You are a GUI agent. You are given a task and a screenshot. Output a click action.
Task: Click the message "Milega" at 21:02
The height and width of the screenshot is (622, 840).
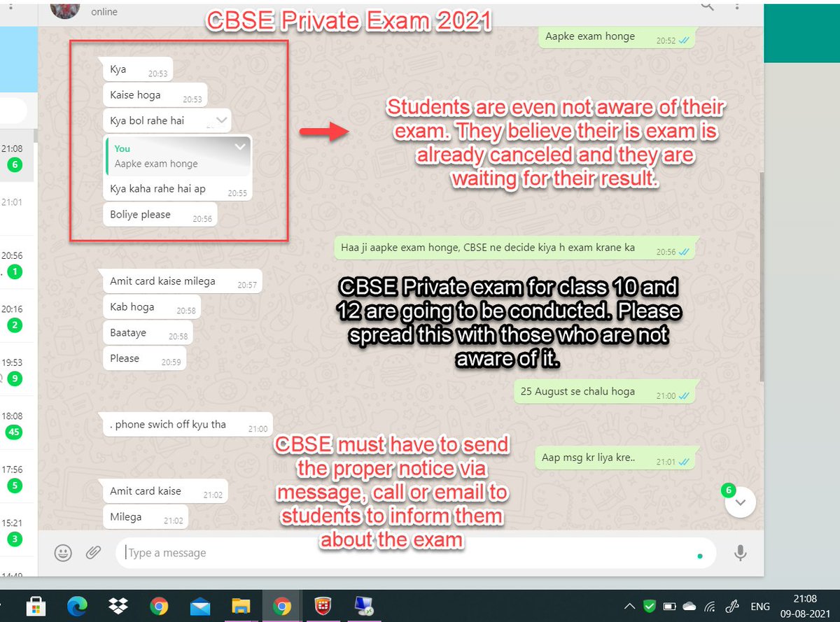click(145, 517)
